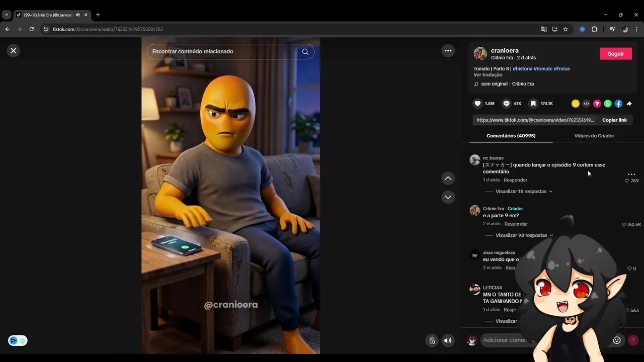Click the clipboard icon beside the volume button

(432, 340)
